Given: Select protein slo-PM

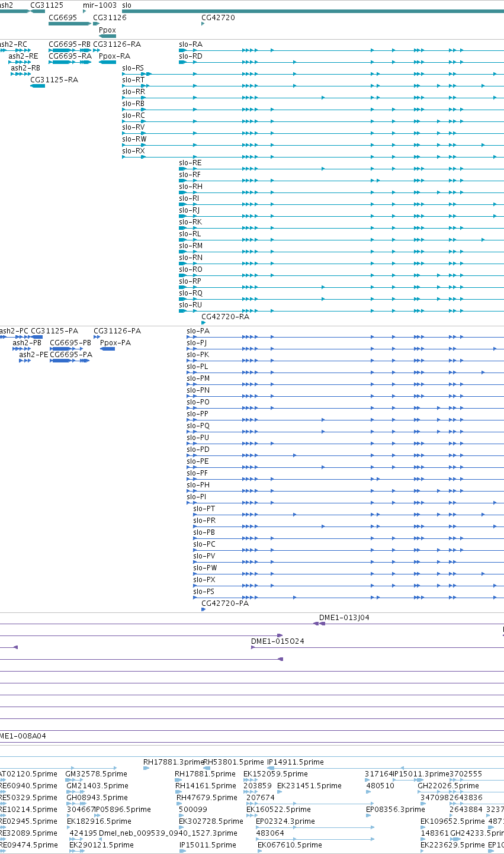Looking at the screenshot, I should 198,378.
